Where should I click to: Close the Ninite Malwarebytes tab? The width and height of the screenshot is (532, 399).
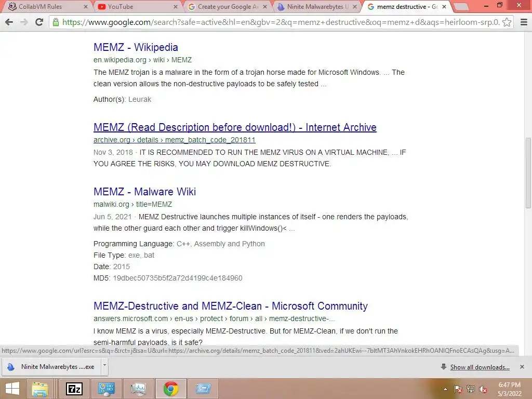tap(354, 6)
